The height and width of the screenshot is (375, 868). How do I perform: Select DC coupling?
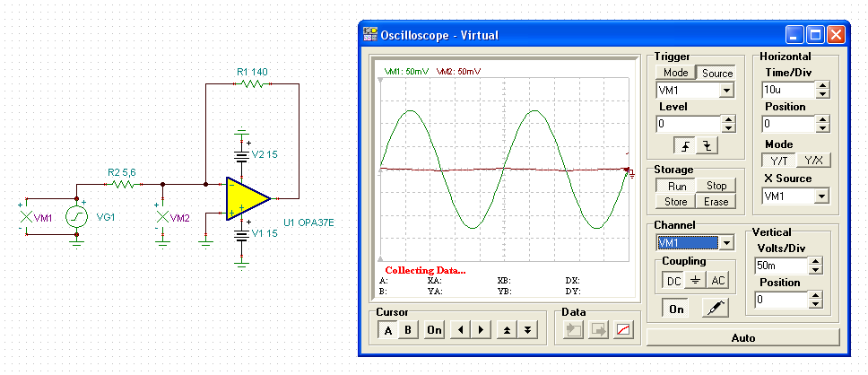(673, 281)
